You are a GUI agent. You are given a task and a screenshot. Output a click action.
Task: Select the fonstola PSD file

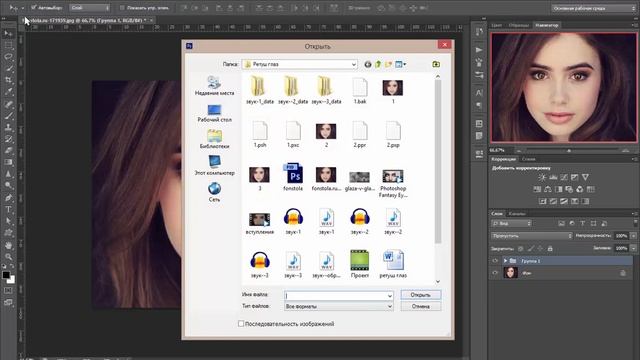[293, 178]
